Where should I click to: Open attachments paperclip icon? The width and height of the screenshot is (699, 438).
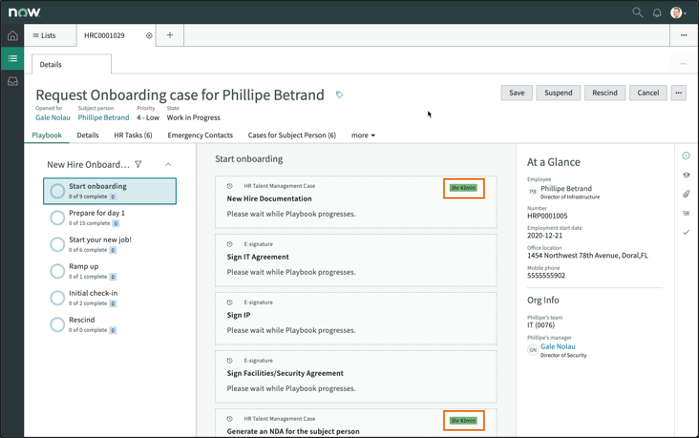(686, 194)
